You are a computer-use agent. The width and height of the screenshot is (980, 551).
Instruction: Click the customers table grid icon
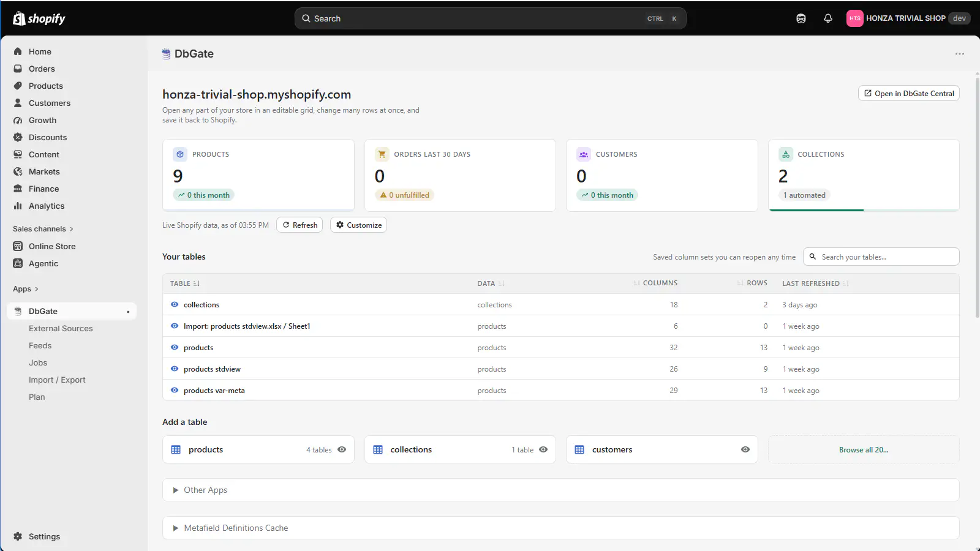click(579, 449)
